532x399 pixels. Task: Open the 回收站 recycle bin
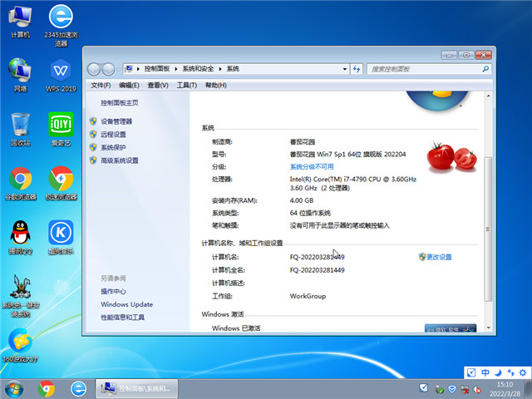(x=20, y=130)
